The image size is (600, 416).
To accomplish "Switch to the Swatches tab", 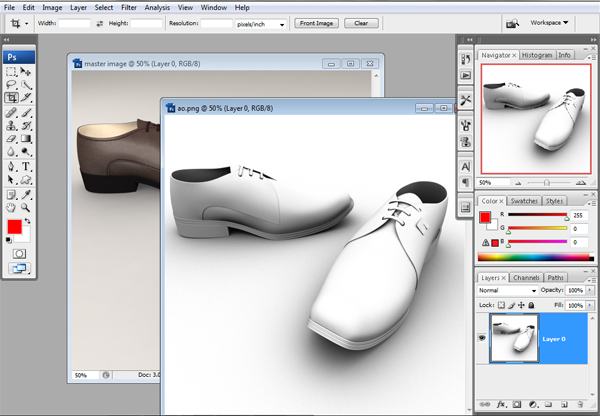I will pos(524,201).
